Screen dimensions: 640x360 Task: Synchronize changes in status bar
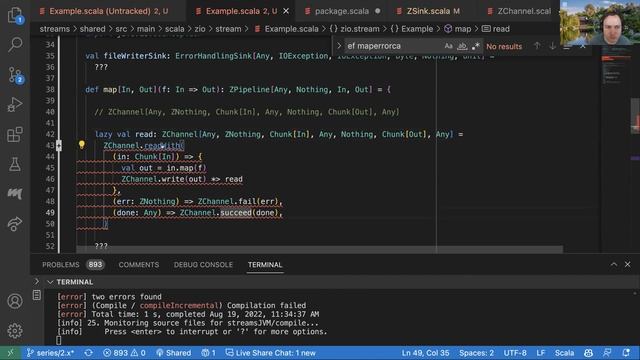89,353
